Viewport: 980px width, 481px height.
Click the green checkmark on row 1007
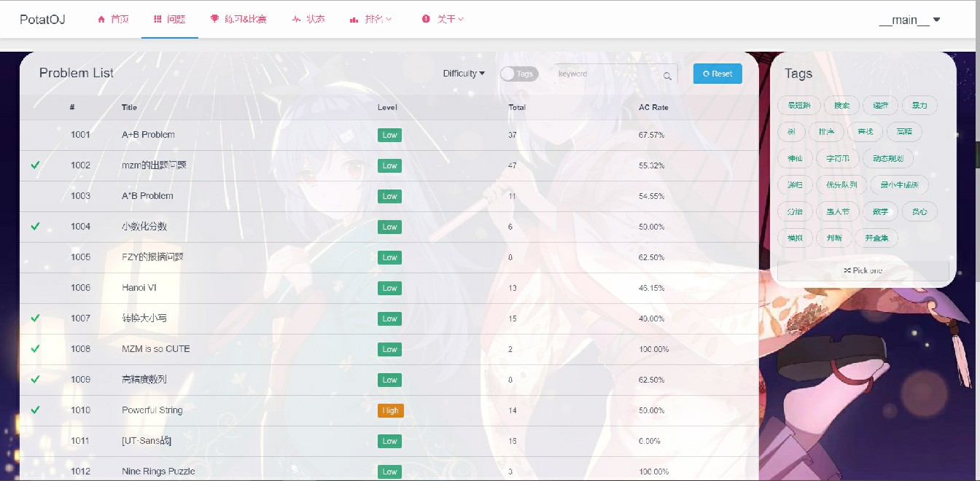pos(35,318)
